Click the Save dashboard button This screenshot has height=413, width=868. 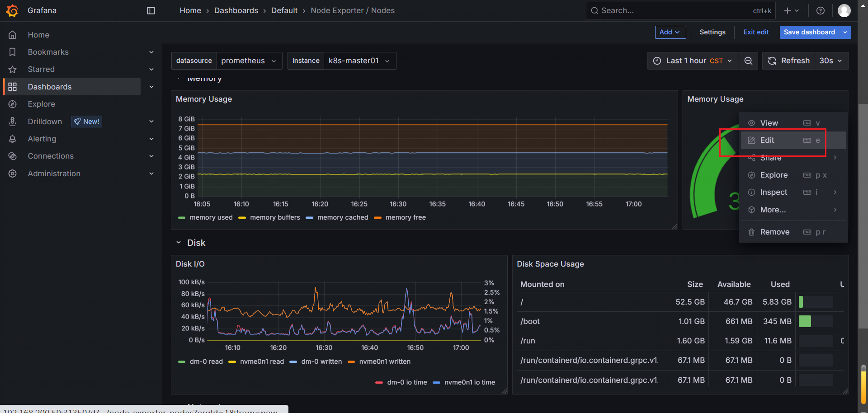(809, 32)
